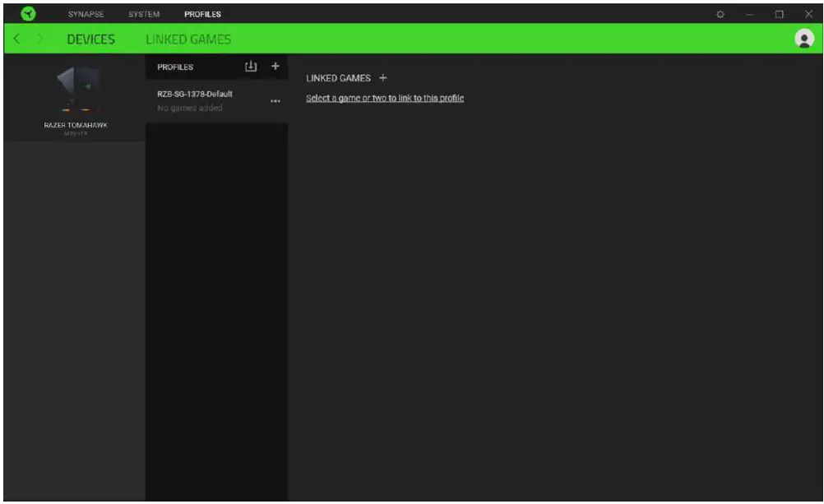824x504 pixels.
Task: Select the RZB-SG-1378-Default profile
Action: click(216, 100)
